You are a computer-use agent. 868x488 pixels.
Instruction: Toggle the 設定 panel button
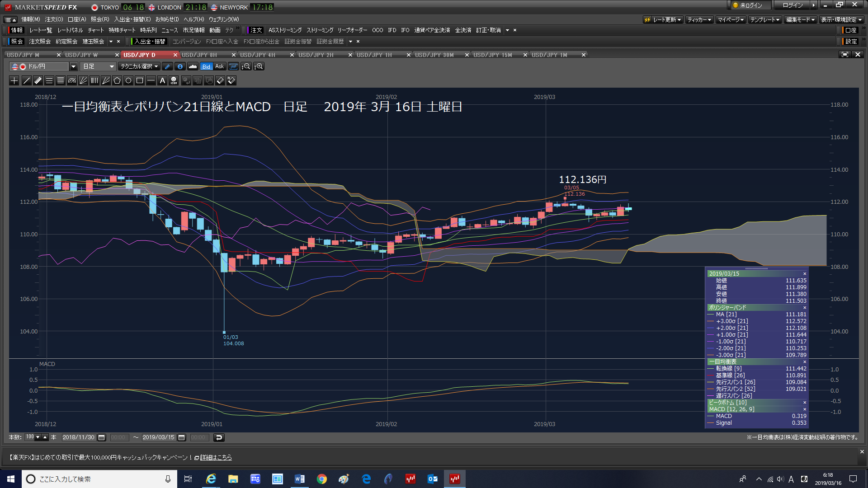(x=851, y=41)
